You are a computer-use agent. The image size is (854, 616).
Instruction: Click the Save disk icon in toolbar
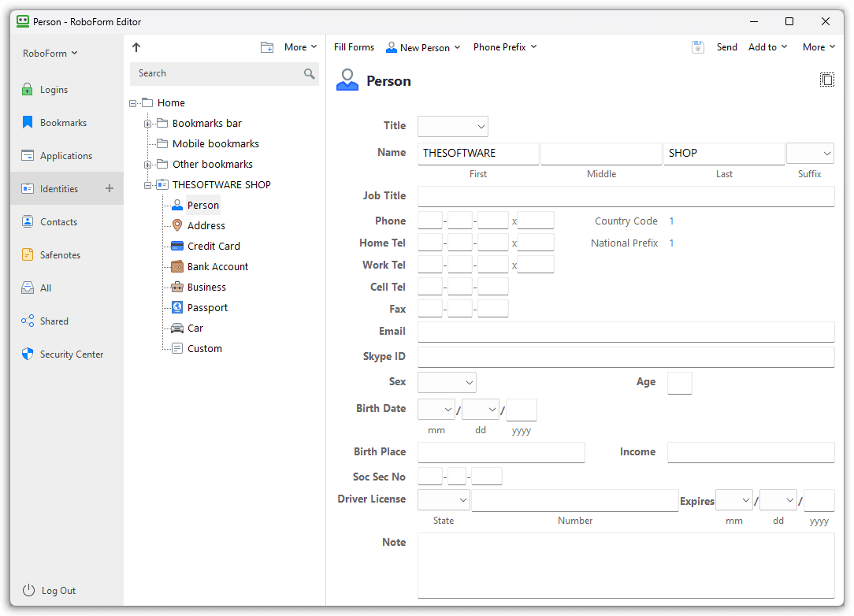click(698, 47)
